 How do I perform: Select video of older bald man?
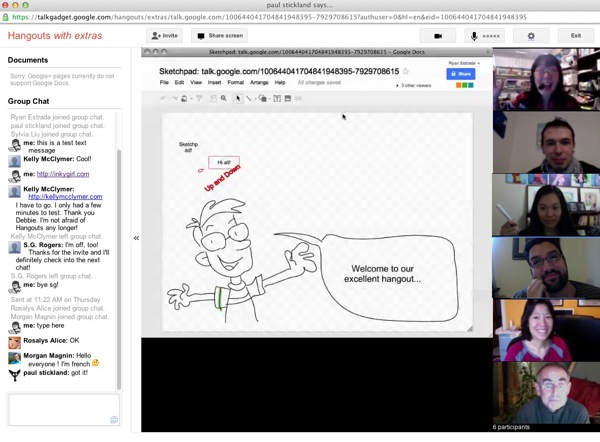[546, 393]
